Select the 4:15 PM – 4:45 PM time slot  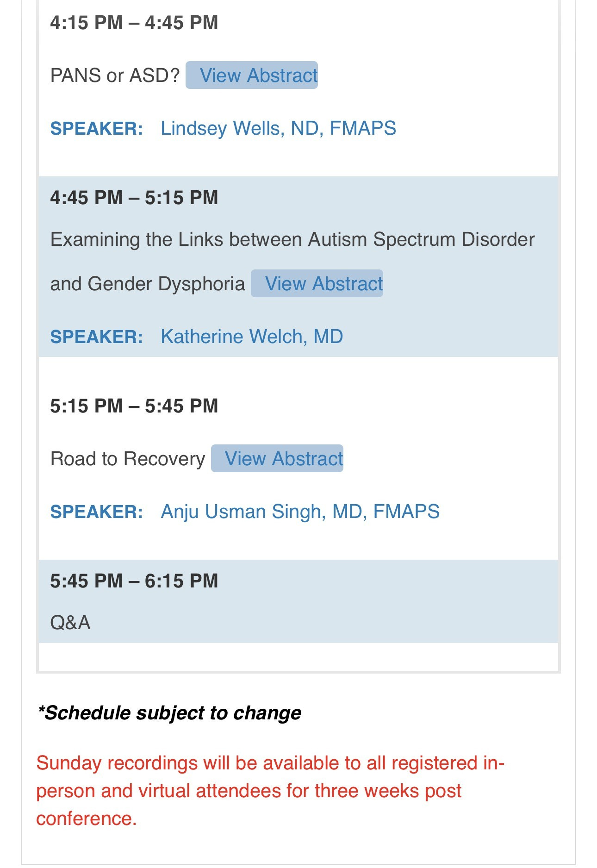coord(134,23)
